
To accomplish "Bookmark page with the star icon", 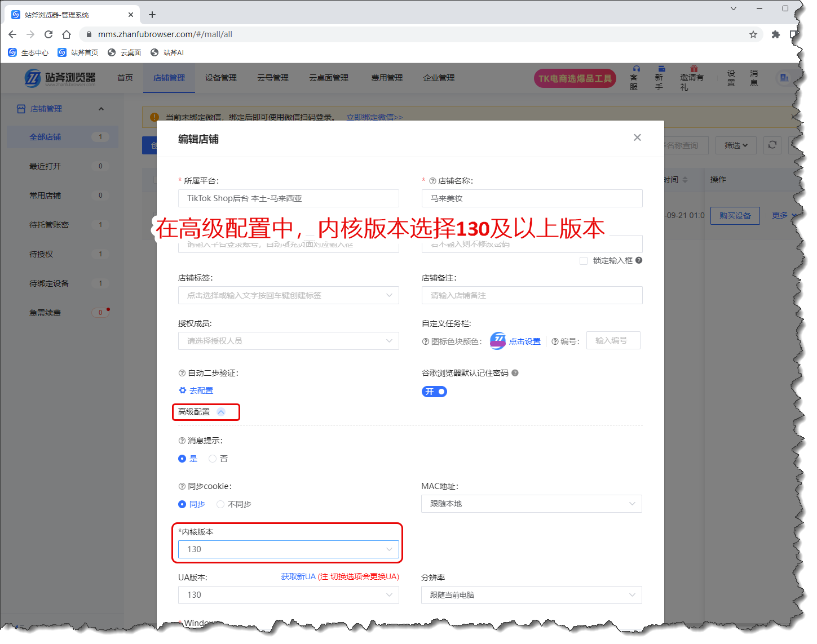I will coord(753,34).
